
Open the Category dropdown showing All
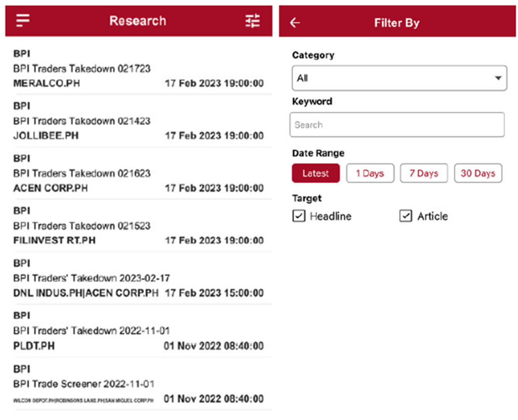(399, 78)
